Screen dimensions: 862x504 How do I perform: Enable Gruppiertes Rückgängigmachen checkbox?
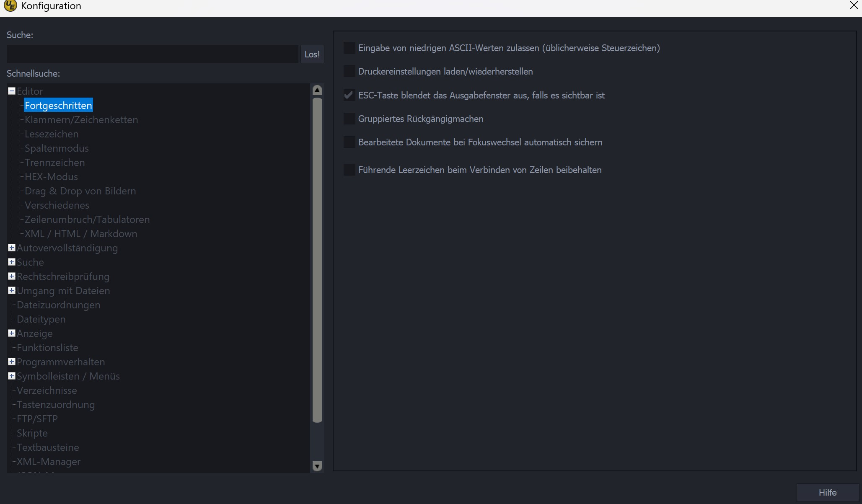[349, 119]
